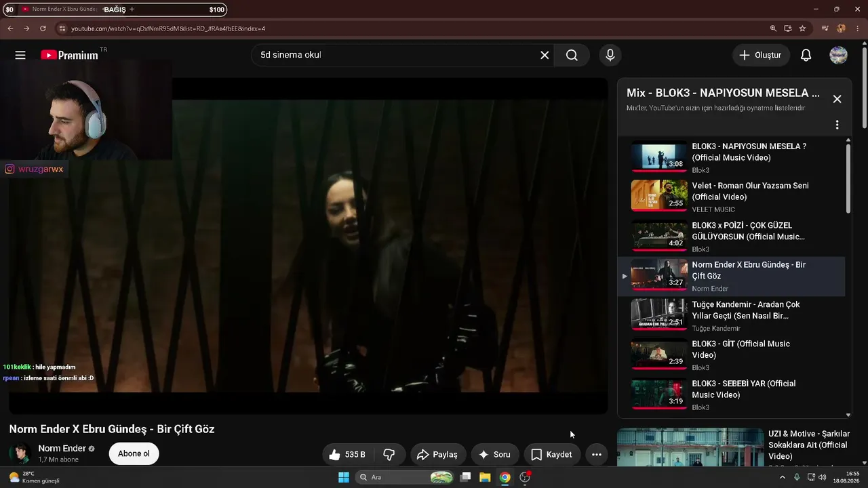Open the Windows Start menu
Screen dimensions: 868x488
coord(344,477)
